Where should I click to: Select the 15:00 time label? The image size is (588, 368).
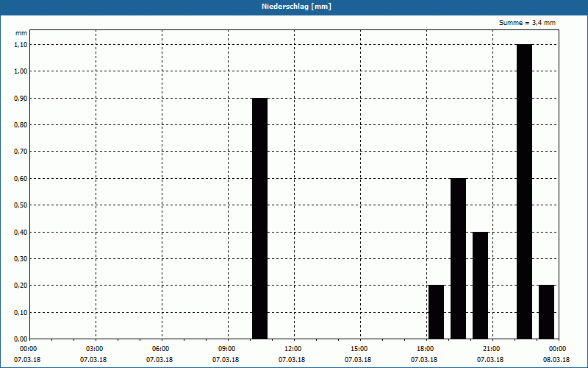359,349
